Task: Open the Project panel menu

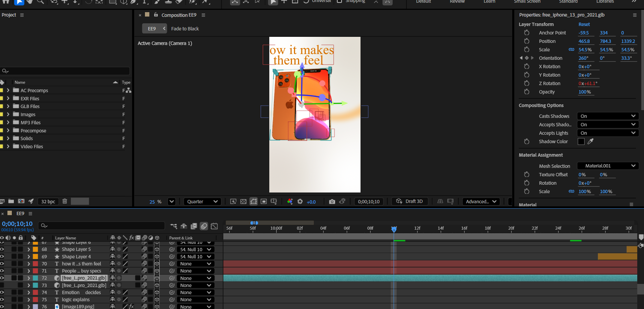Action: point(22,15)
